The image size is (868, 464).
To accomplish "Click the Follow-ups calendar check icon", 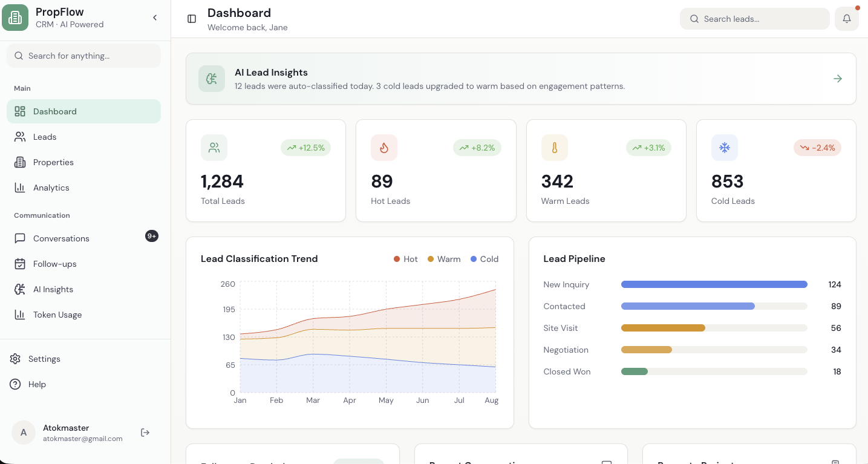I will click(20, 264).
